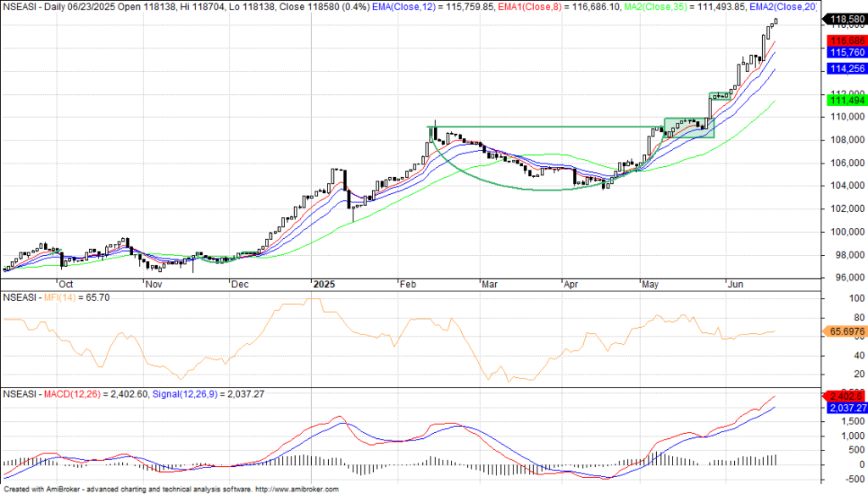Click the blue 115,760 EMA price tag
Image resolution: width=868 pixels, height=494 pixels.
pyautogui.click(x=845, y=52)
